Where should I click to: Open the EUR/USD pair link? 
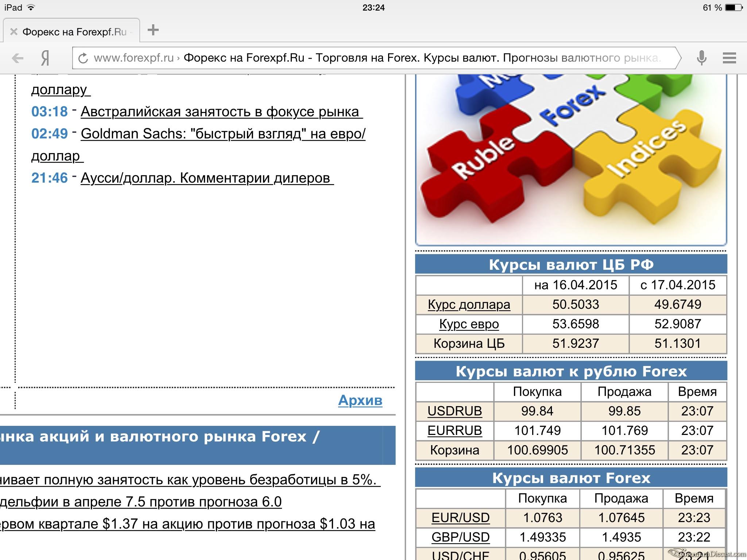[x=460, y=518]
